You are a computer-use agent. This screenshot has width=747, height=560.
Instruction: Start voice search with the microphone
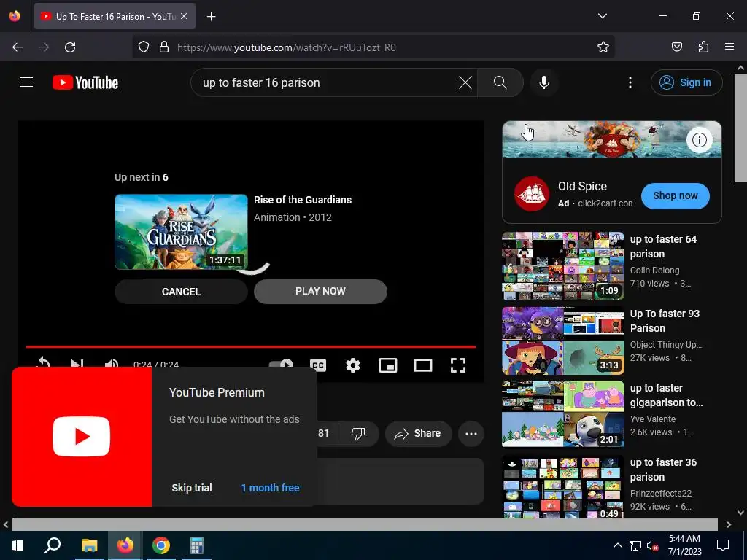click(x=544, y=82)
